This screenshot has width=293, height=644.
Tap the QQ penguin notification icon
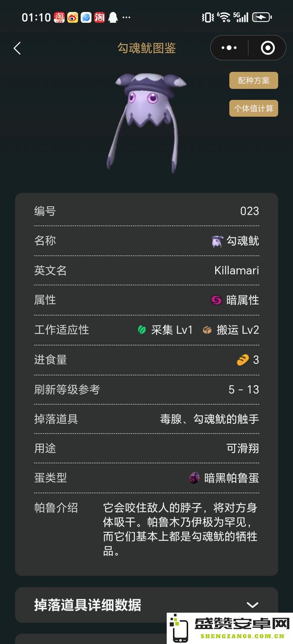click(113, 17)
